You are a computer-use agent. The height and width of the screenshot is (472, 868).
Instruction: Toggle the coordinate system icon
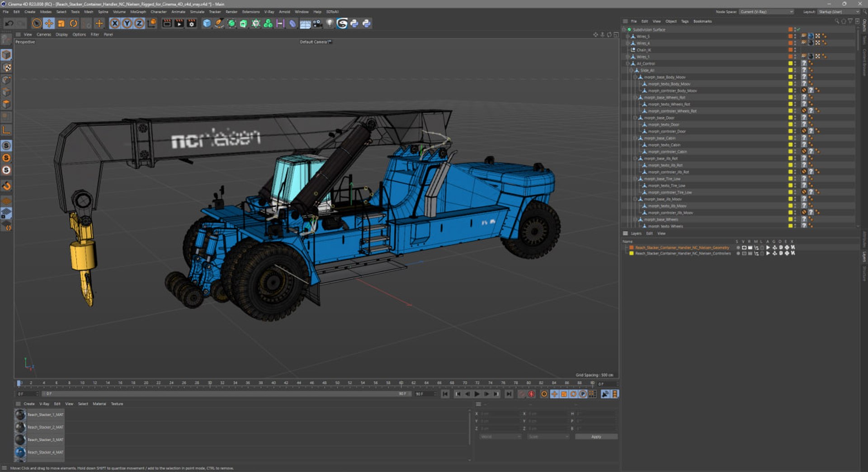(152, 24)
